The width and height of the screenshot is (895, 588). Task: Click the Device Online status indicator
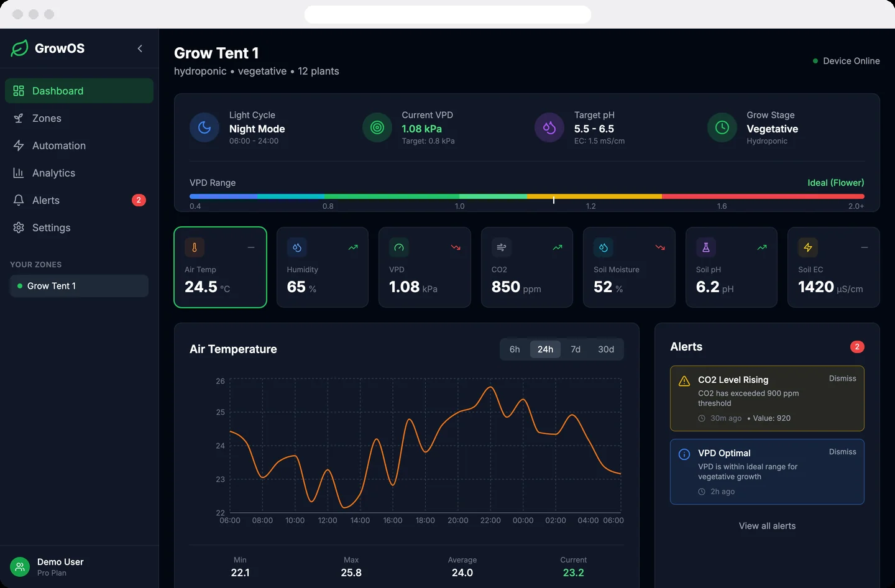click(847, 61)
